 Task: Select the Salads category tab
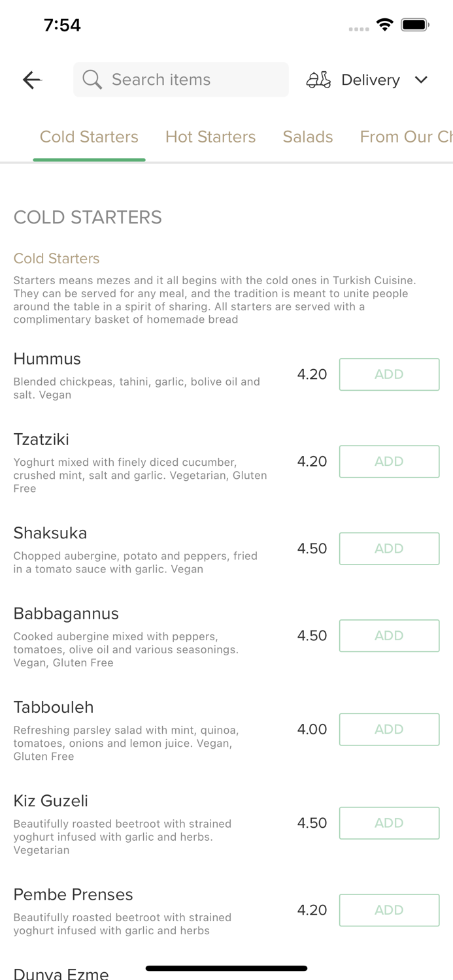coord(308,137)
